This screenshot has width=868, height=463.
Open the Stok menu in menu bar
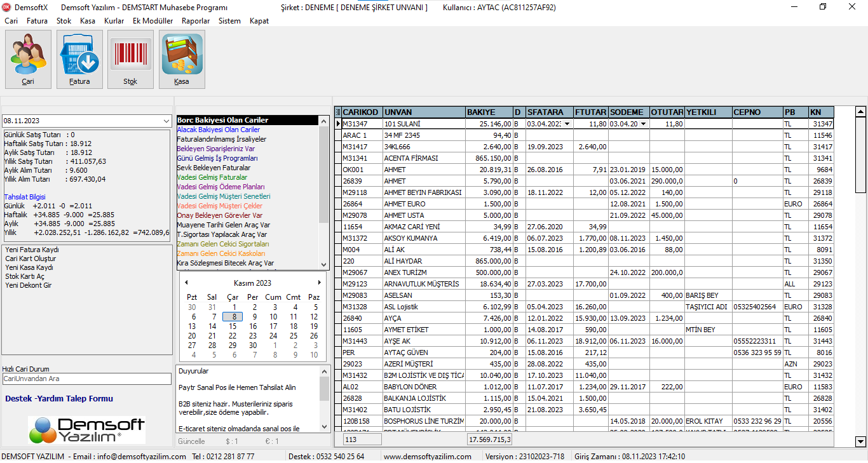(x=64, y=21)
